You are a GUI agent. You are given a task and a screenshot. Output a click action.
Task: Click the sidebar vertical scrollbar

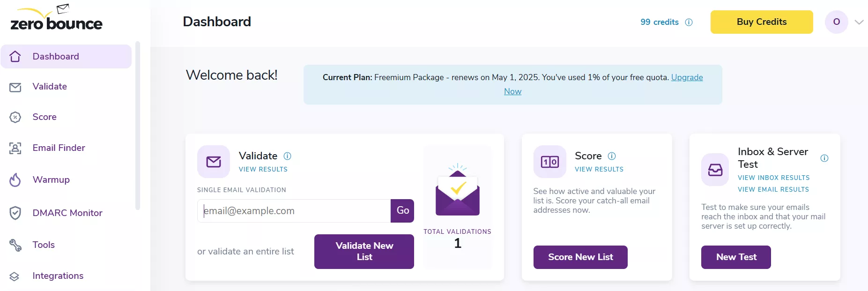point(137,126)
